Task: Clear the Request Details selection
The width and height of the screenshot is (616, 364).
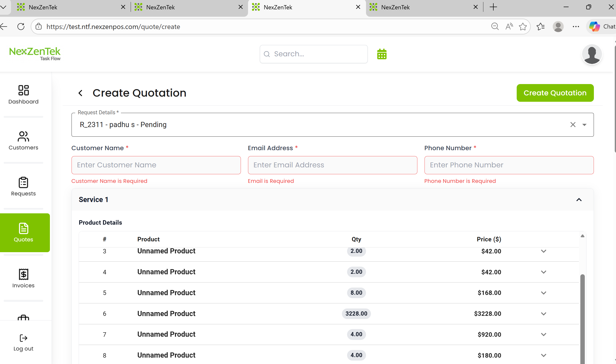Action: tap(573, 125)
